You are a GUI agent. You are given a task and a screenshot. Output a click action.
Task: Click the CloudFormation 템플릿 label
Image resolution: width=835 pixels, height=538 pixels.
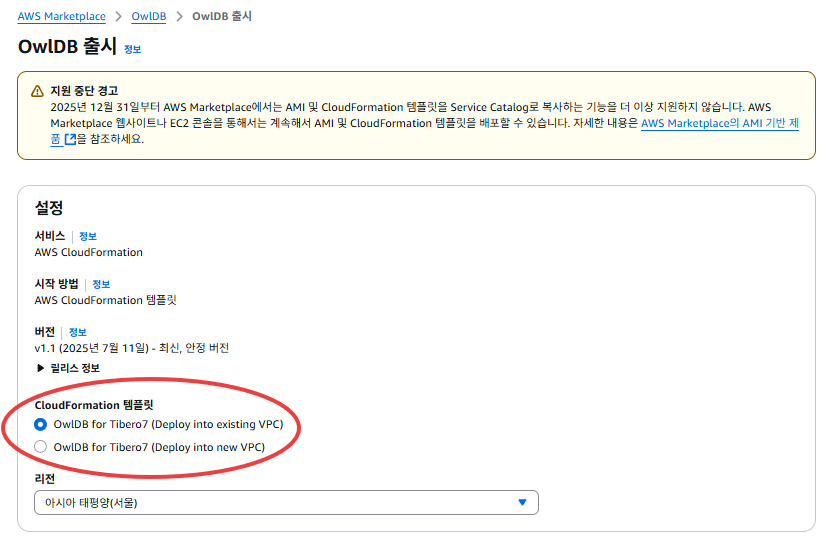(94, 405)
